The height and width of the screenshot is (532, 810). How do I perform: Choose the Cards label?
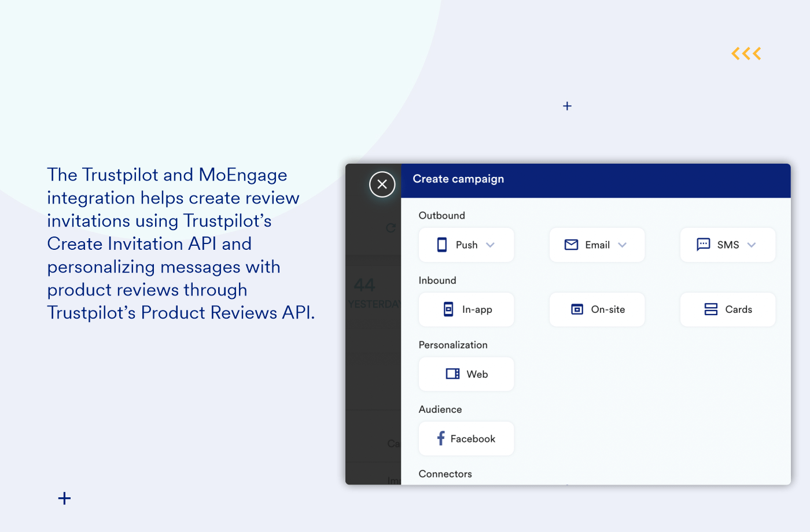739,310
